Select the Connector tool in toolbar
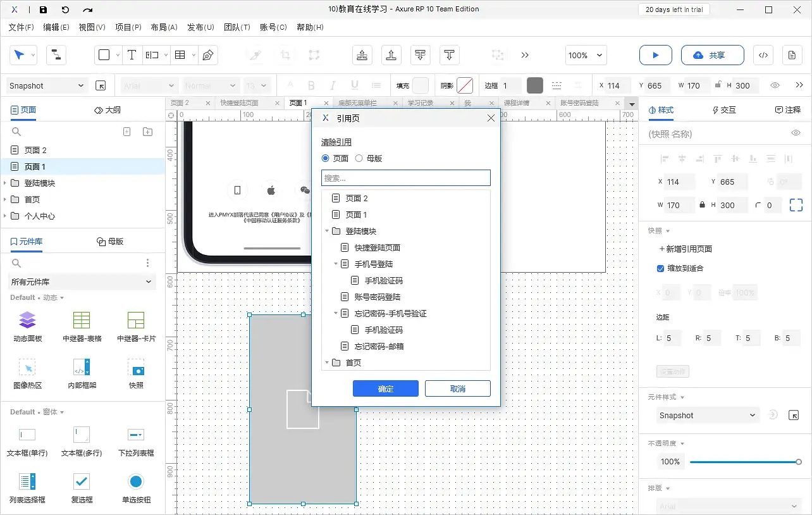The width and height of the screenshot is (812, 515). click(56, 55)
